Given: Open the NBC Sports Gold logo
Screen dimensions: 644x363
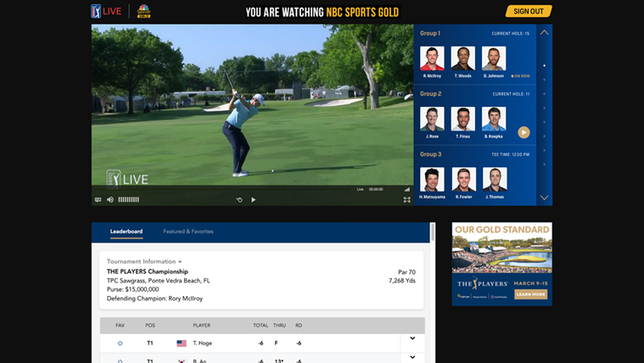Looking at the screenshot, I should [x=144, y=11].
